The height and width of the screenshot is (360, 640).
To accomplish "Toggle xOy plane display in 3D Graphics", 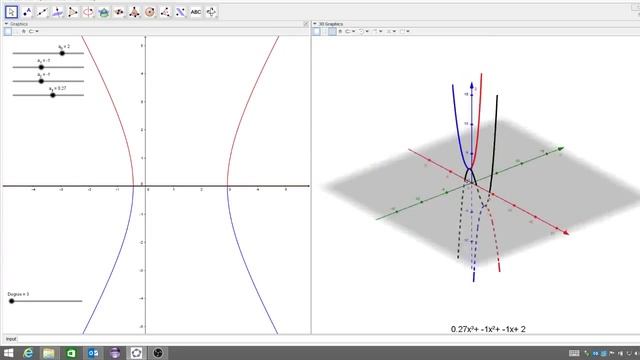I will click(x=332, y=31).
